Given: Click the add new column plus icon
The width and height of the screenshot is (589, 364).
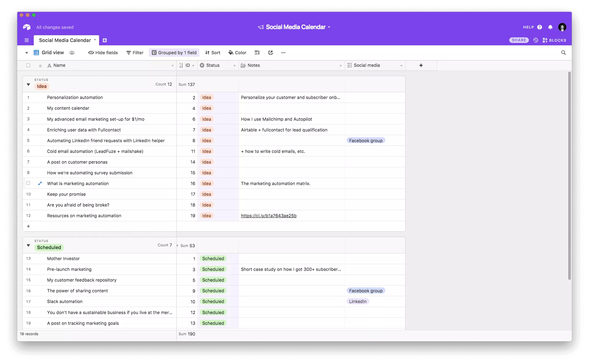Looking at the screenshot, I should (421, 66).
